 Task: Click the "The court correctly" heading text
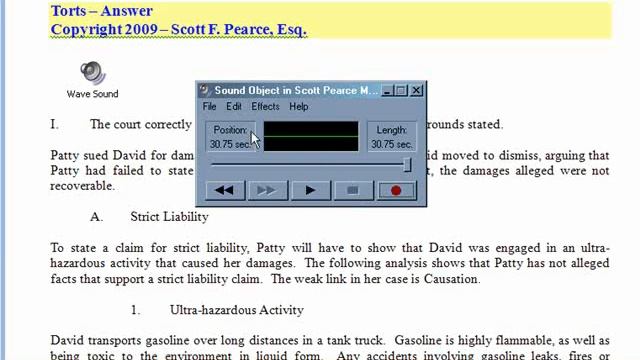[x=141, y=124]
